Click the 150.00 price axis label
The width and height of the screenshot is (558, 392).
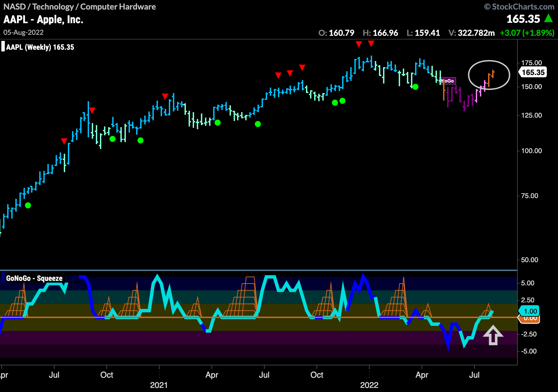pyautogui.click(x=531, y=87)
